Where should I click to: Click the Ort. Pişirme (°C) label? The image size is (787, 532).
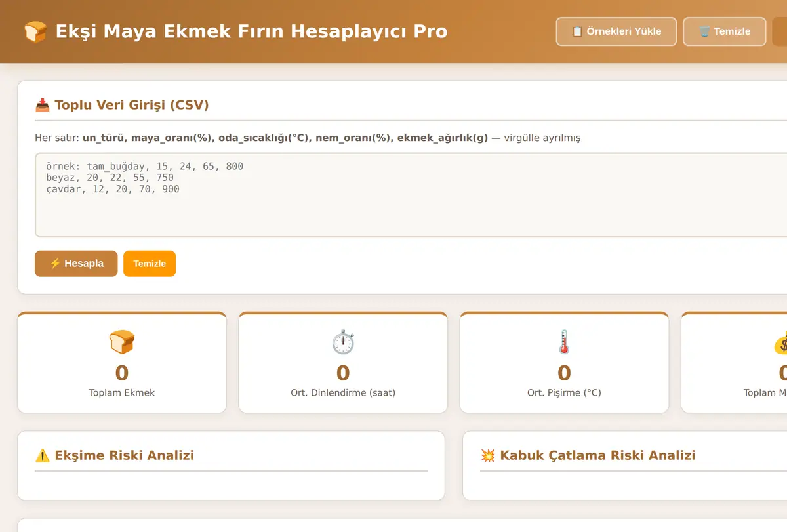click(x=564, y=393)
